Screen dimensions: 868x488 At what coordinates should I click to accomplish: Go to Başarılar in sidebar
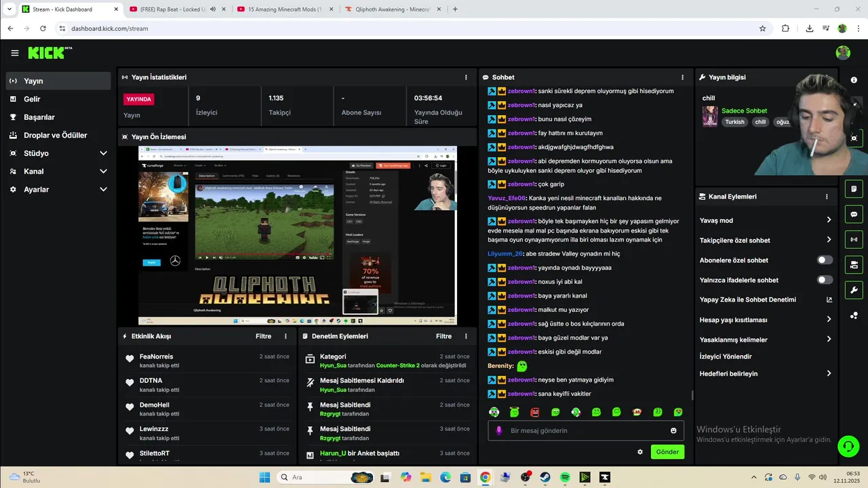[x=58, y=117]
